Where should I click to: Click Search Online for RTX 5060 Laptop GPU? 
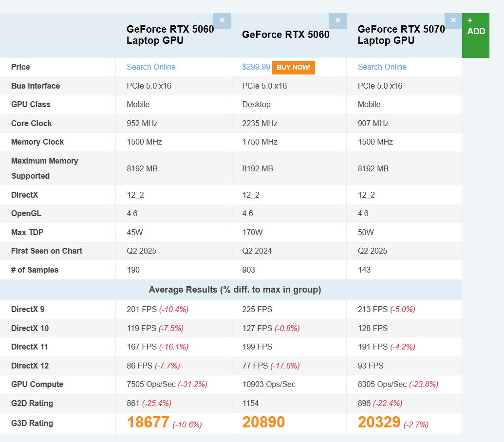click(x=151, y=67)
